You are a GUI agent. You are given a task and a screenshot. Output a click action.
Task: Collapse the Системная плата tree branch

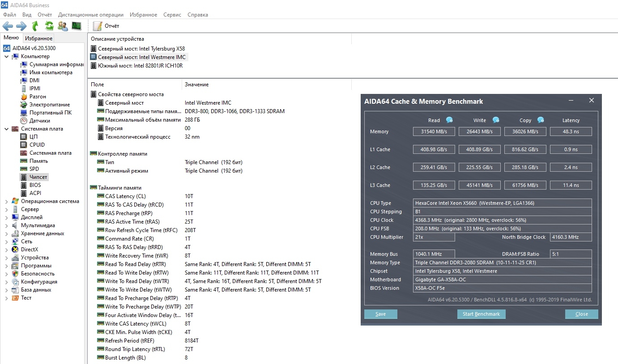(x=6, y=129)
